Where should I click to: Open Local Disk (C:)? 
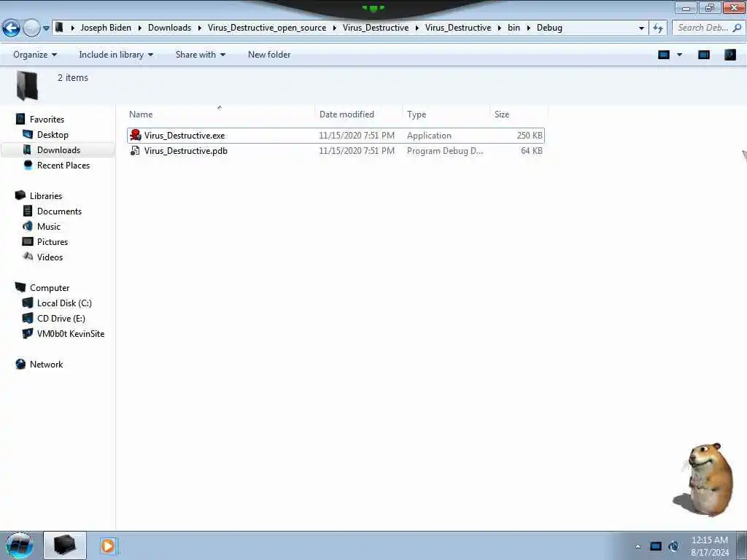(x=64, y=303)
